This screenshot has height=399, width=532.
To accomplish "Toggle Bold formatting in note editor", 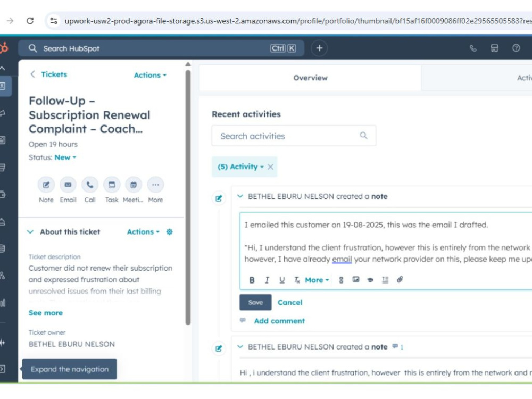I will (252, 280).
